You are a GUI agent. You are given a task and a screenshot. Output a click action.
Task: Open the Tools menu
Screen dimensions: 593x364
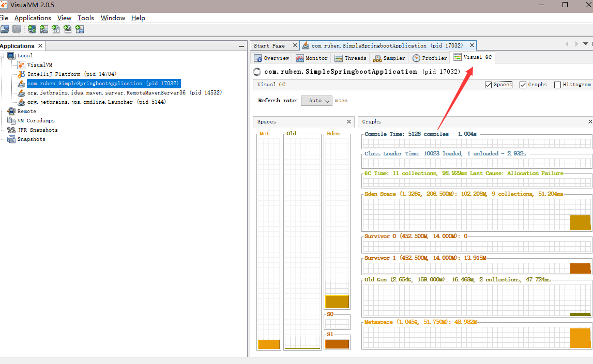85,18
